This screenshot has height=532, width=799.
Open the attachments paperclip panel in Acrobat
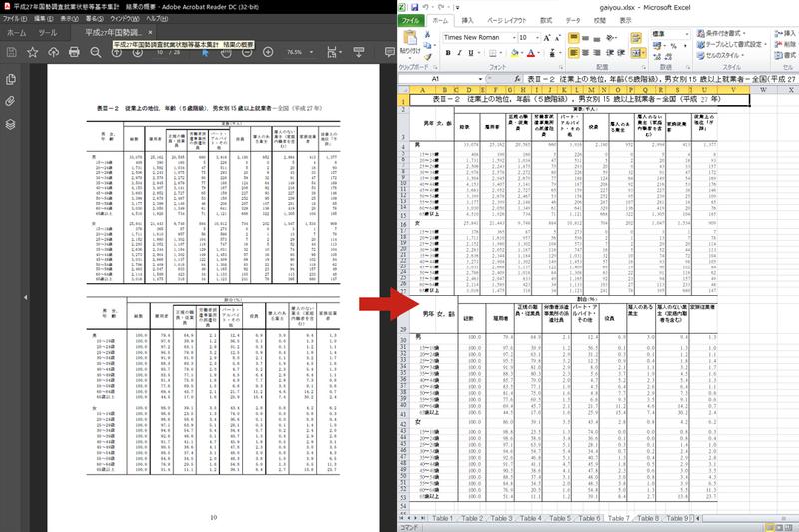(x=10, y=101)
